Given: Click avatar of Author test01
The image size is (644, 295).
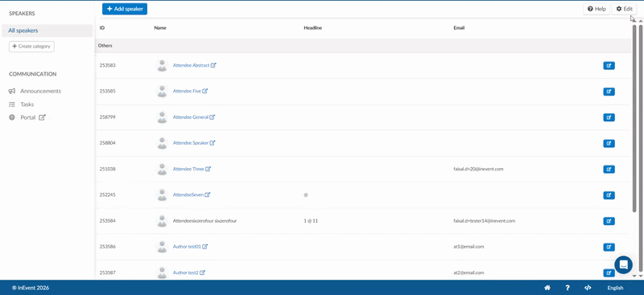Looking at the screenshot, I should click(x=163, y=247).
